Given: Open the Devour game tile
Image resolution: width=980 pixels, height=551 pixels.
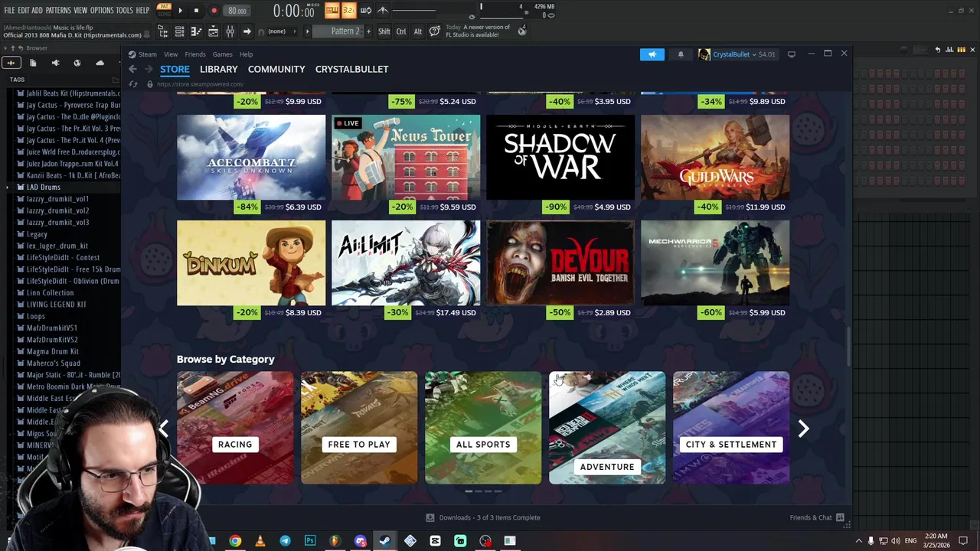Looking at the screenshot, I should tap(560, 262).
